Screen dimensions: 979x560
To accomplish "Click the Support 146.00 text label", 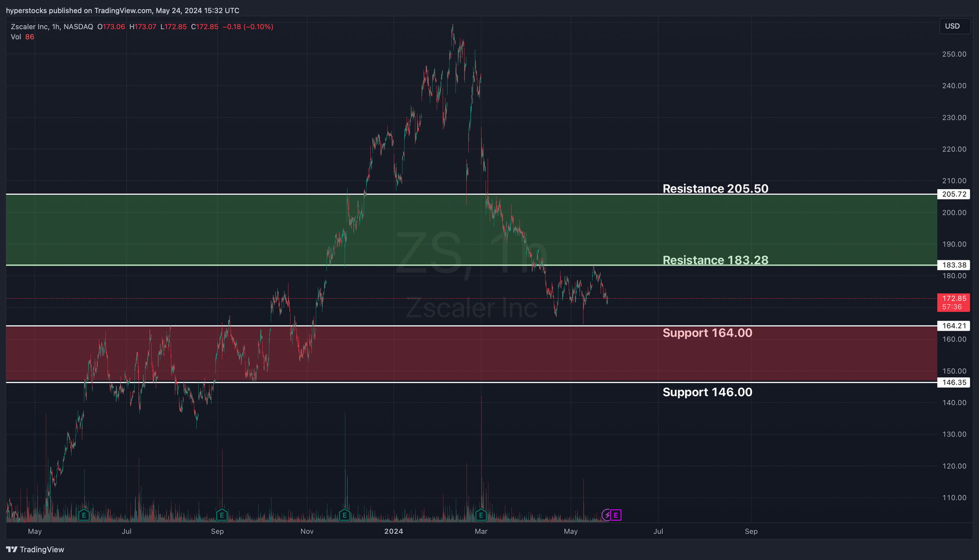I will (707, 392).
